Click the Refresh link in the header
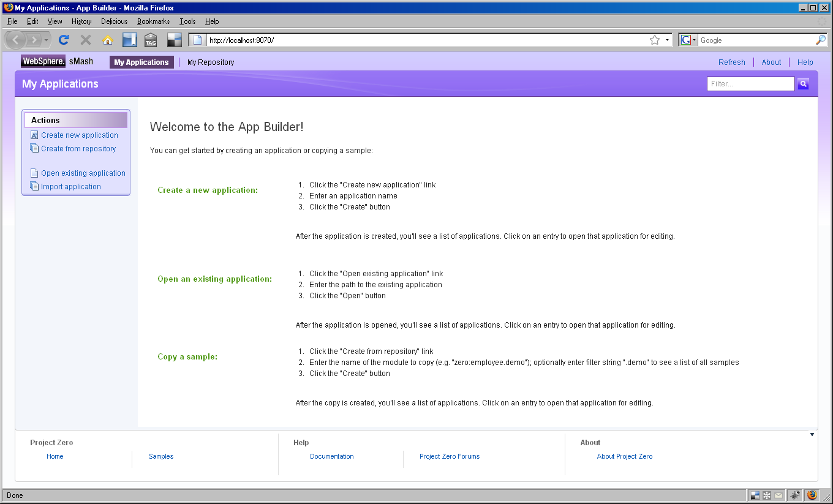Image resolution: width=833 pixels, height=504 pixels. coord(732,62)
